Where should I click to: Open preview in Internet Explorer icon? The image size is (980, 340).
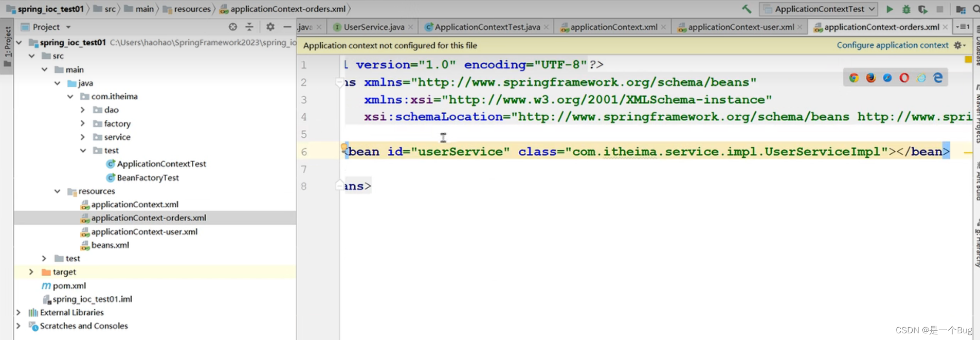(921, 78)
